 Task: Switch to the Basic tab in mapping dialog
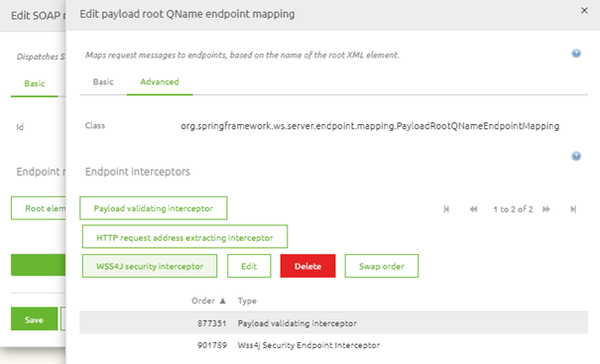(103, 82)
